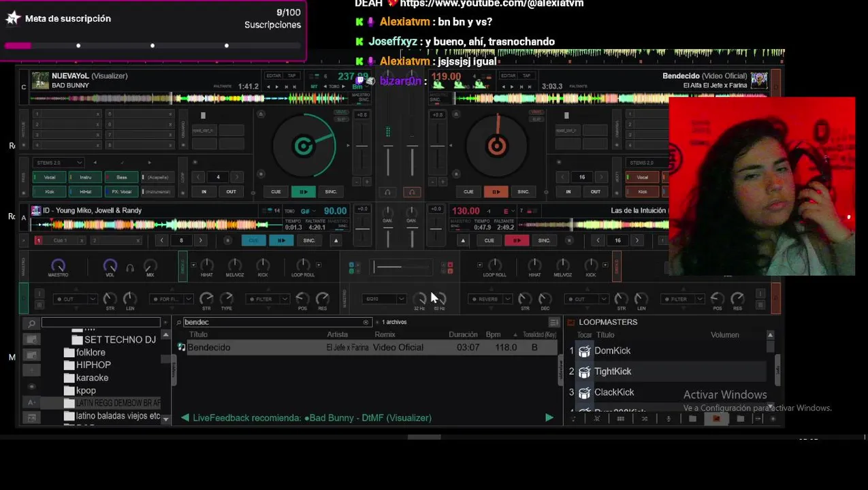868x490 pixels.
Task: Click the Cue 1 hotcue on deck A
Action: click(60, 240)
